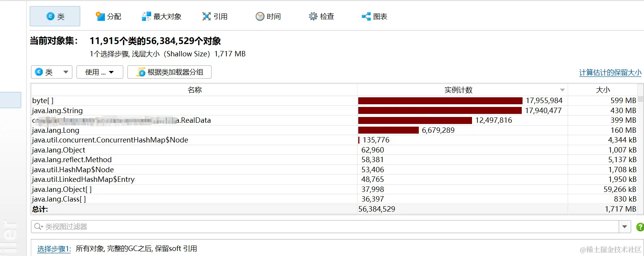The width and height of the screenshot is (644, 256).
Task: Select java.util.HashMap$Node row
Action: pyautogui.click(x=334, y=170)
